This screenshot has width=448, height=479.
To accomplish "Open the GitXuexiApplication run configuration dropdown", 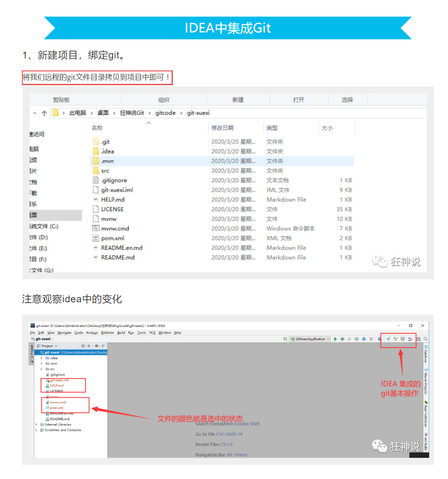I will (311, 339).
